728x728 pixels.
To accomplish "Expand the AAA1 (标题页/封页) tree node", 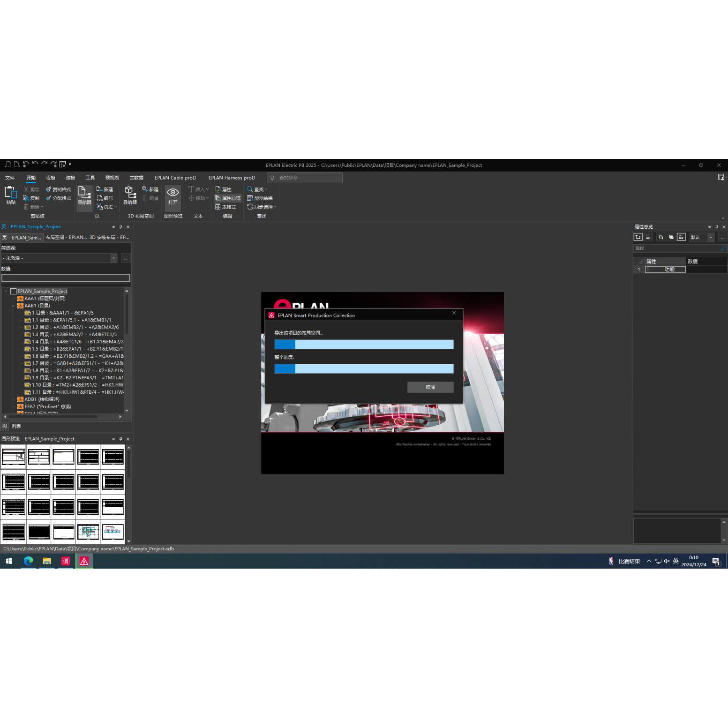I will [x=13, y=299].
